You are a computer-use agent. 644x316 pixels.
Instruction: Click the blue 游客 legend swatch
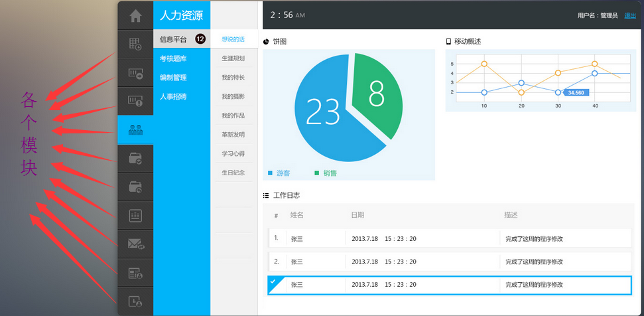270,173
